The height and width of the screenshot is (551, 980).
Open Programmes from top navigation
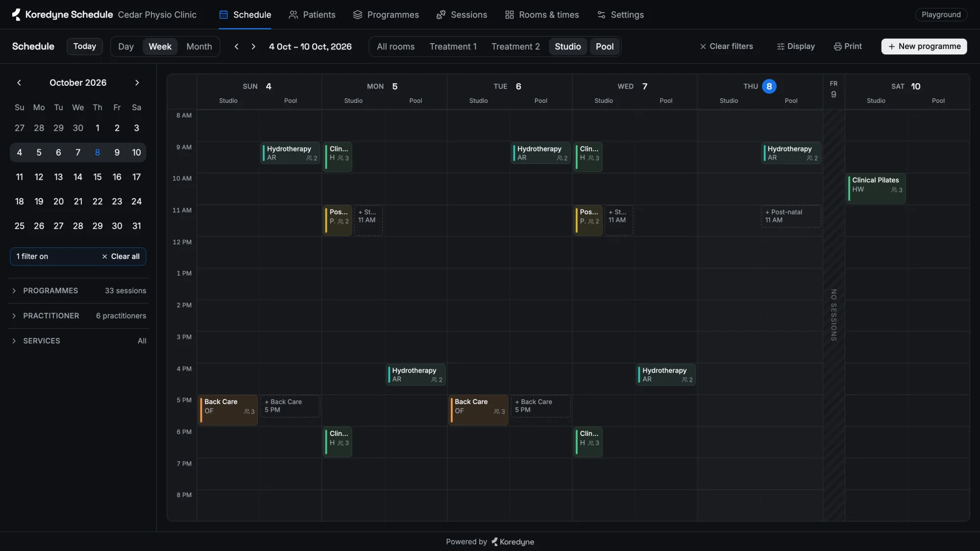pyautogui.click(x=386, y=15)
